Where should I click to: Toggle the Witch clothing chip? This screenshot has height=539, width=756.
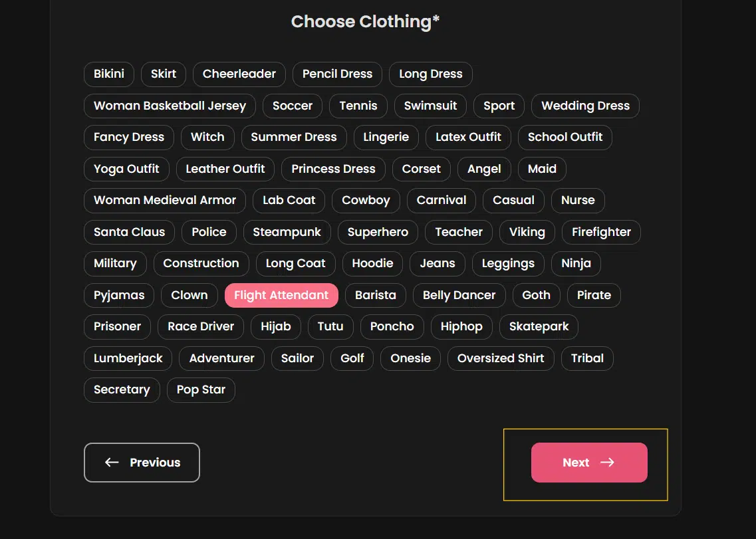207,137
